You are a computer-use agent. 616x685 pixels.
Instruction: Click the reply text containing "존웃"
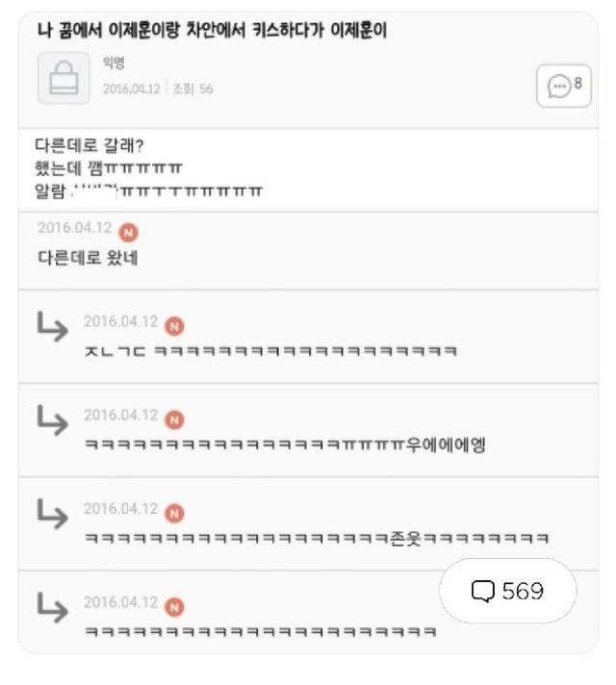coord(318,538)
